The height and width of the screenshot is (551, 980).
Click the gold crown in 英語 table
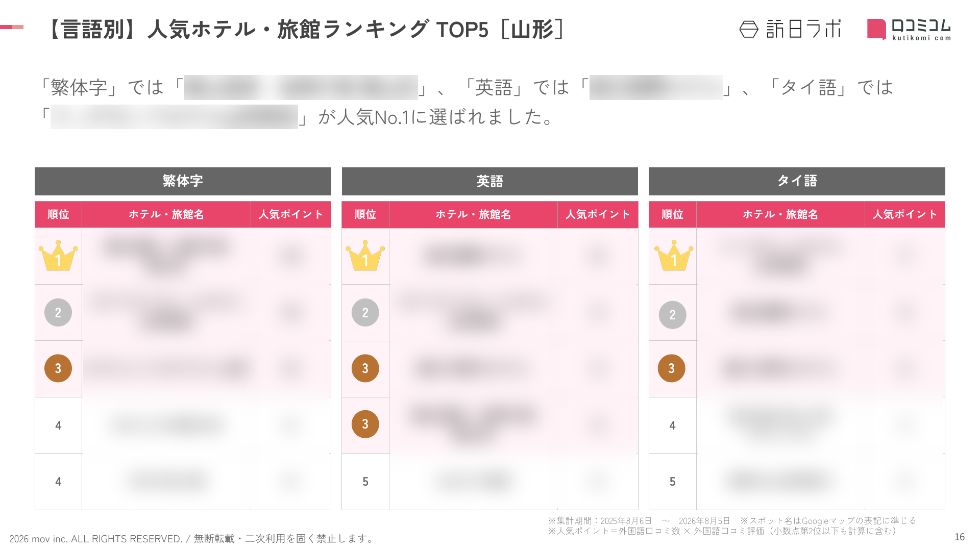pyautogui.click(x=365, y=256)
